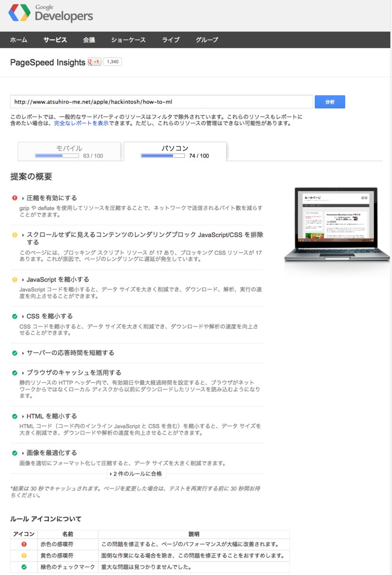Click the red exclamation icon in the rules table
392x575 pixels.
tap(23, 545)
